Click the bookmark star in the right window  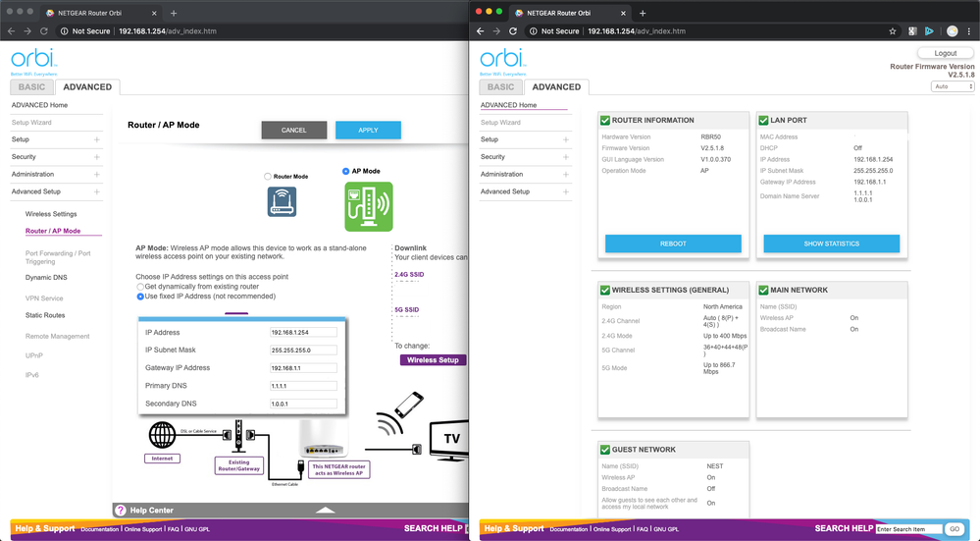coord(892,31)
